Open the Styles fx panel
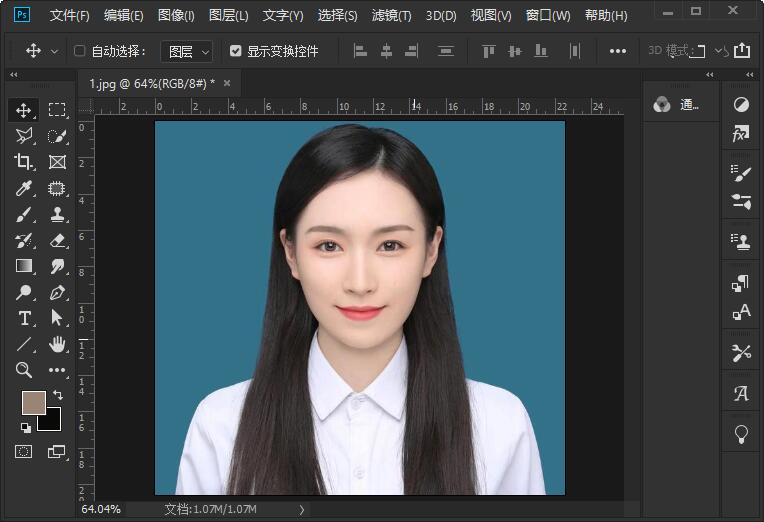 point(741,133)
